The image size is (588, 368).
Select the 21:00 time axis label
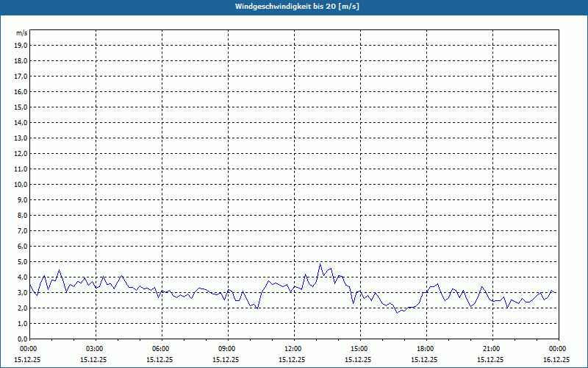tap(491, 349)
